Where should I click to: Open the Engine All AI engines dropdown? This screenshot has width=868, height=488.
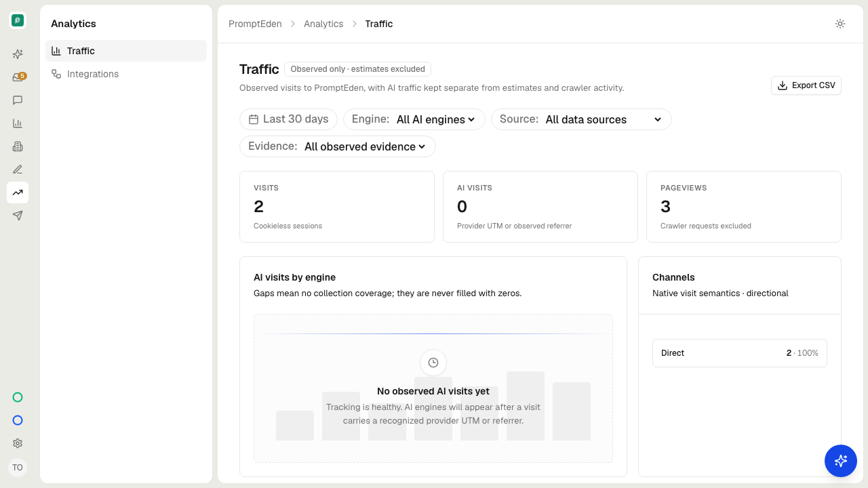coord(414,119)
